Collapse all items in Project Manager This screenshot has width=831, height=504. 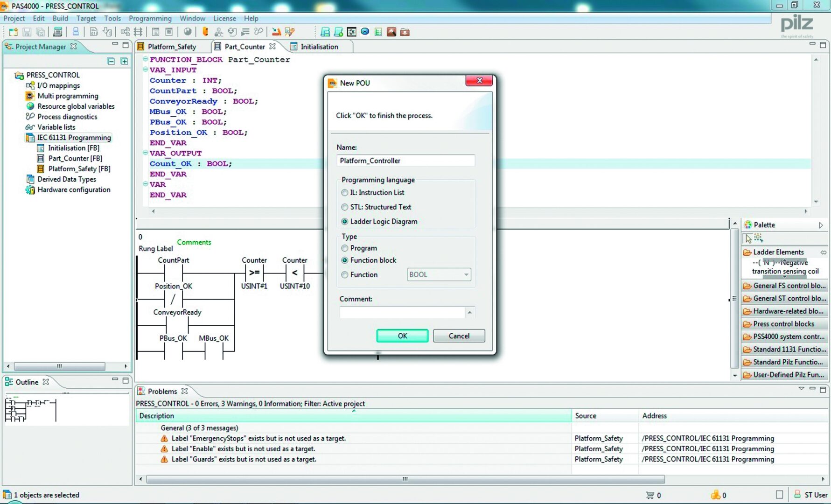click(x=111, y=61)
